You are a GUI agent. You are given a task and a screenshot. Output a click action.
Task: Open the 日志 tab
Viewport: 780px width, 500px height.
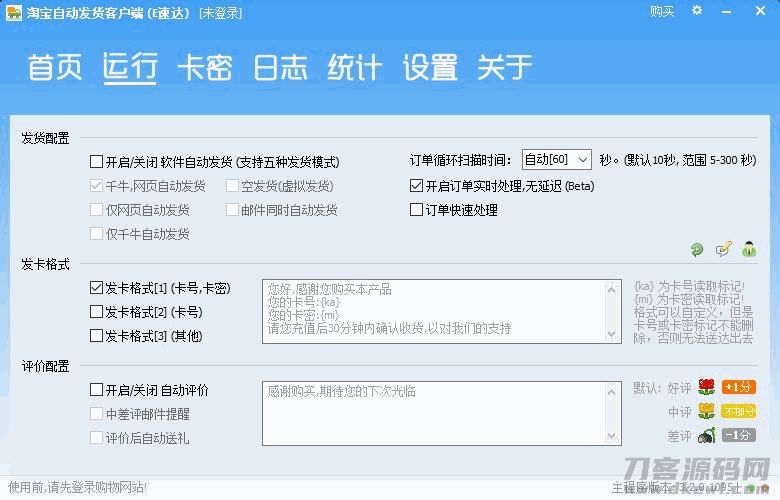[x=280, y=68]
